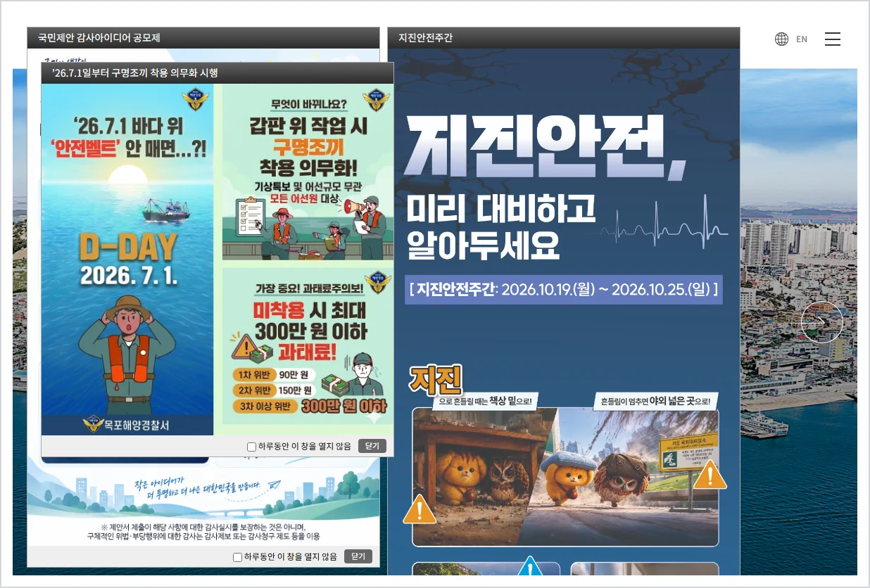Image resolution: width=870 pixels, height=588 pixels.
Task: Click the orange '지진' heading graphic
Action: pos(436,381)
